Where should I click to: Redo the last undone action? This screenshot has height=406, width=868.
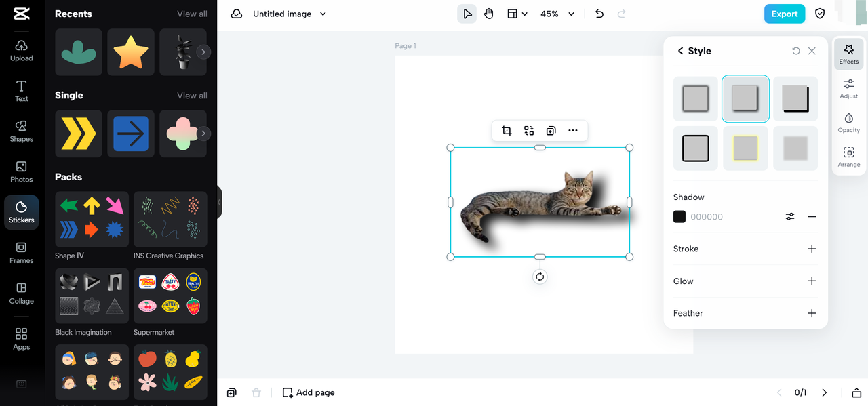[x=622, y=14]
